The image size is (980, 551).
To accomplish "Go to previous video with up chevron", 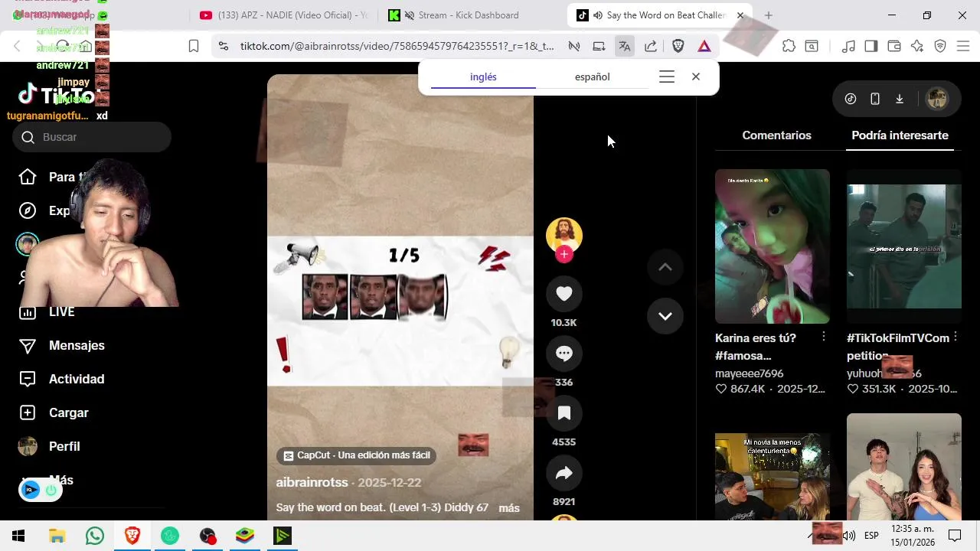I will point(665,267).
